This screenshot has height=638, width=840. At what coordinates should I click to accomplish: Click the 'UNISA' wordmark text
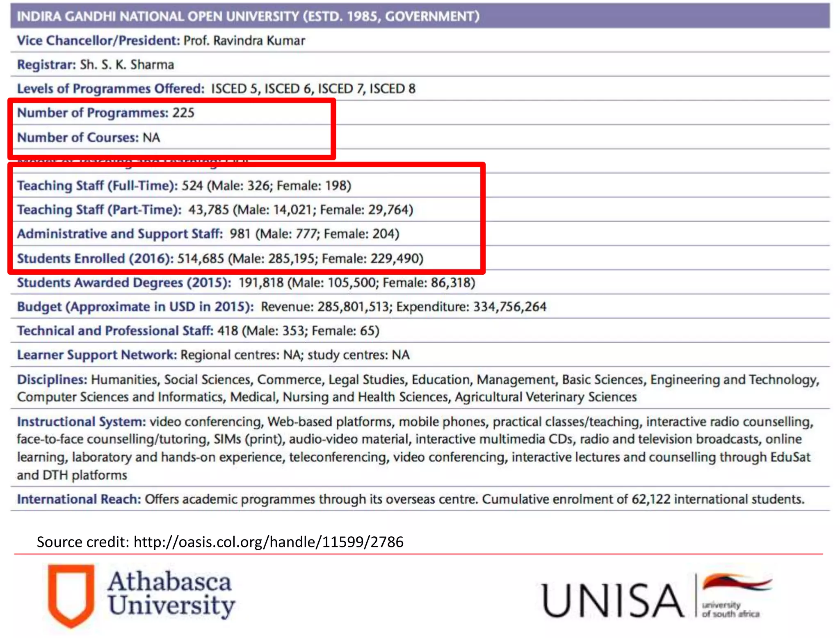point(613,600)
